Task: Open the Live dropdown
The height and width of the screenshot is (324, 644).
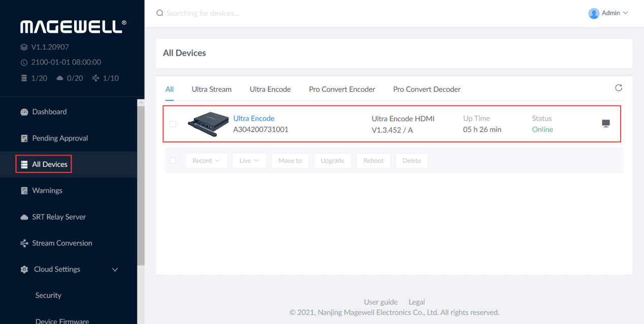Action: [249, 161]
